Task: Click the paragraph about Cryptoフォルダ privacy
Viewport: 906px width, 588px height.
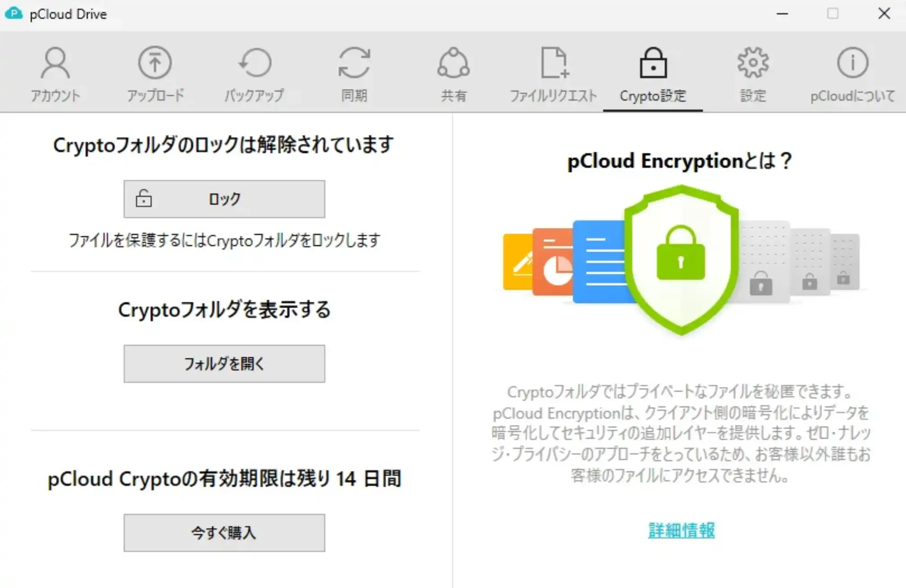Action: 681,433
